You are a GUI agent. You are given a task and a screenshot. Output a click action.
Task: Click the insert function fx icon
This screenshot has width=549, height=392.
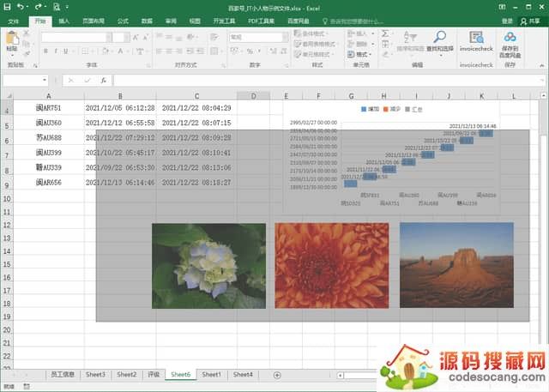tap(103, 80)
